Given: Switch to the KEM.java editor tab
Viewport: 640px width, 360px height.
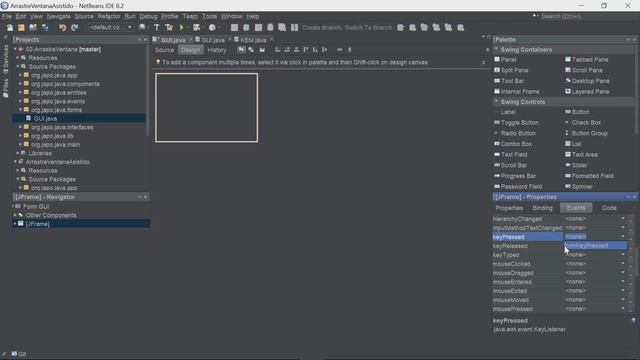Looking at the screenshot, I should (x=253, y=40).
